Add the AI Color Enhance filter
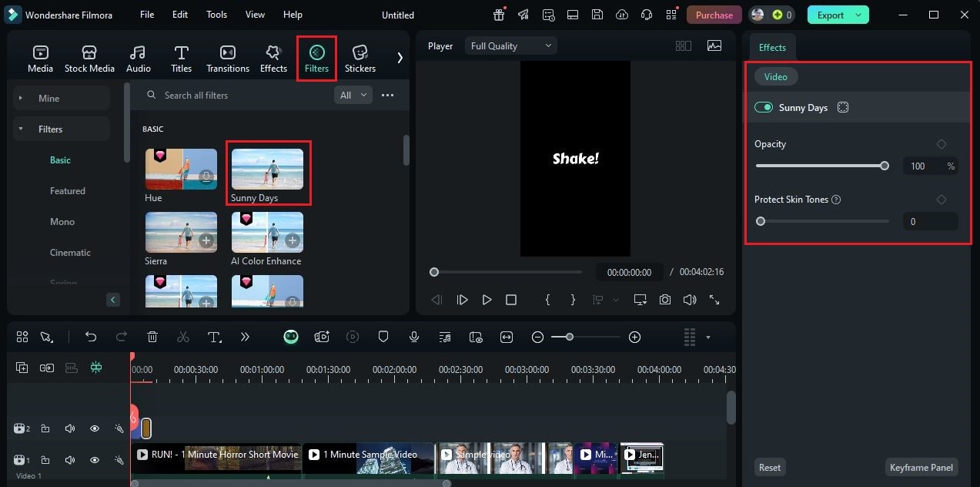This screenshot has height=487, width=980. 293,241
